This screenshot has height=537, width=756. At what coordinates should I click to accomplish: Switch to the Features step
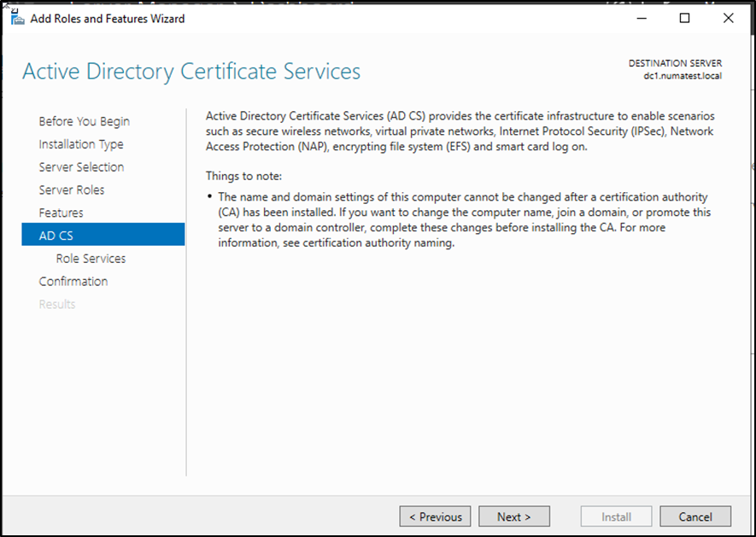[x=61, y=213]
